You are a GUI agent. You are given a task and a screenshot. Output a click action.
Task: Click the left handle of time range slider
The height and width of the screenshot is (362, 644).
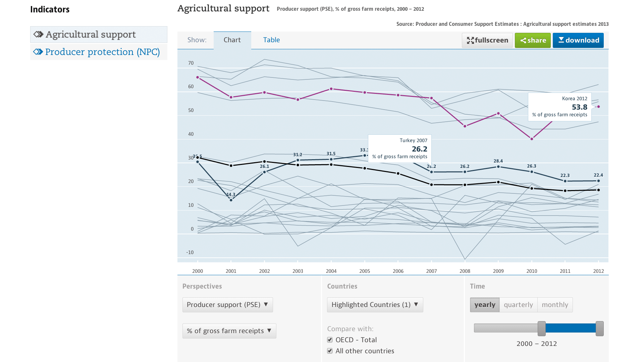coord(541,328)
